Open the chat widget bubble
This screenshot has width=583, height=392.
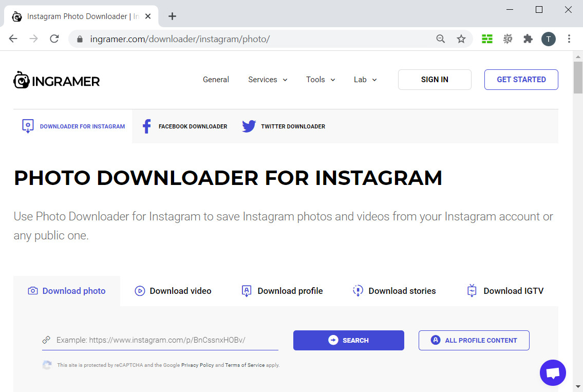(x=553, y=372)
